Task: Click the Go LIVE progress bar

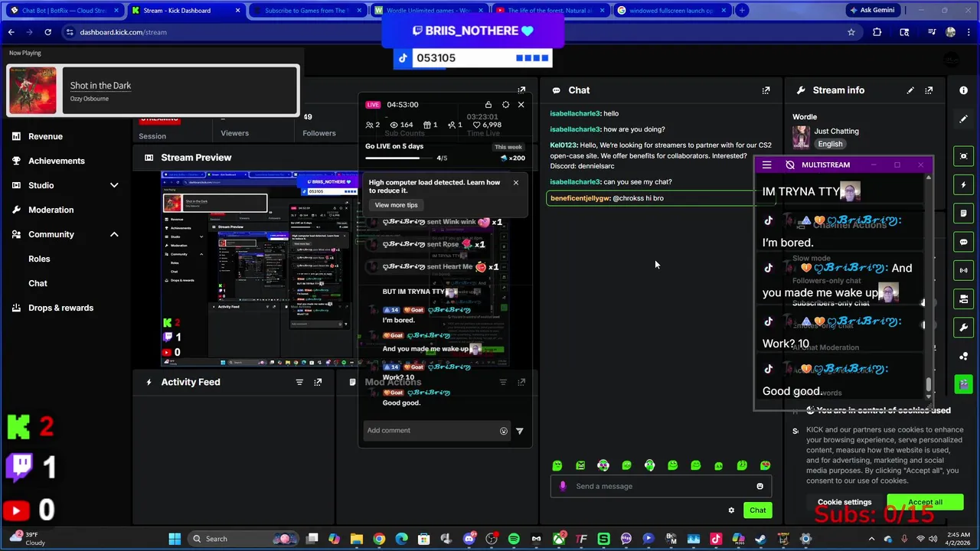Action: pos(398,158)
